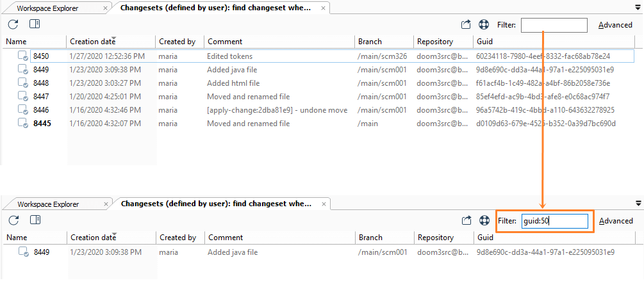
Task: Toggle side panel icon in the unfiltered changesets view
Action: coord(35,24)
